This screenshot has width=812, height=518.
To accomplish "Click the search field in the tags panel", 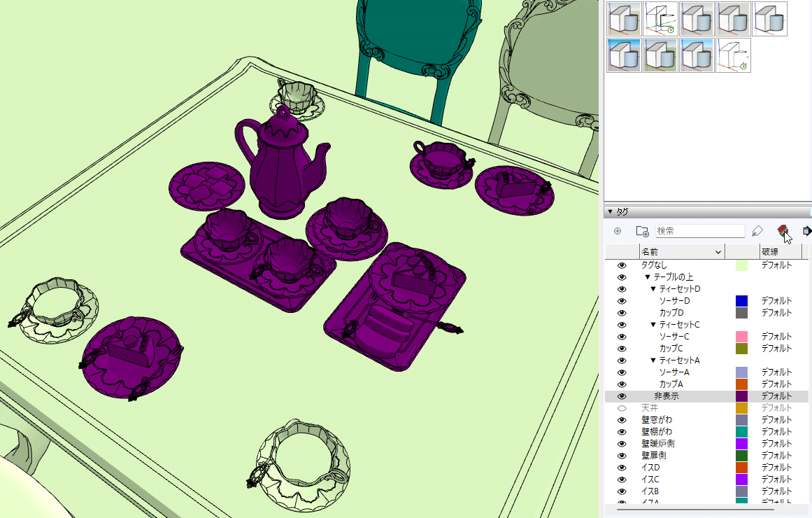I will (x=699, y=231).
